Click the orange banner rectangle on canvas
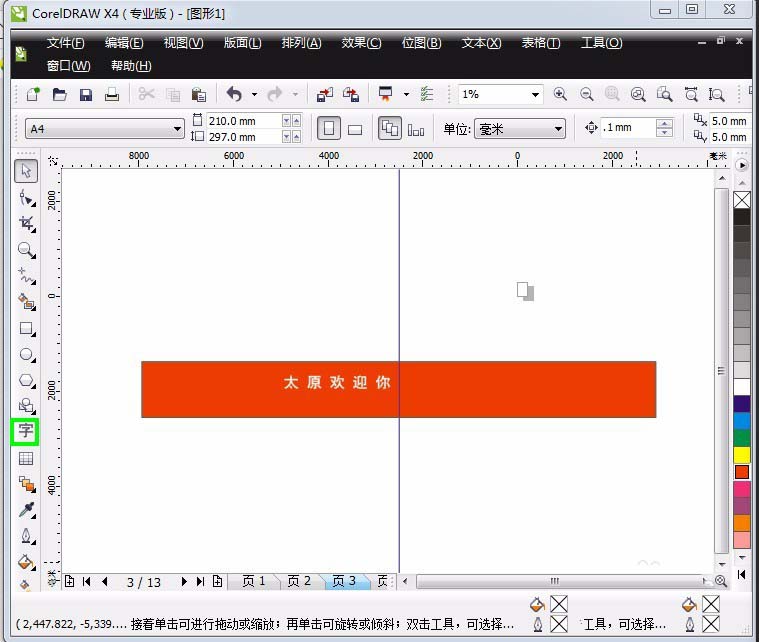The width and height of the screenshot is (759, 642). click(398, 389)
